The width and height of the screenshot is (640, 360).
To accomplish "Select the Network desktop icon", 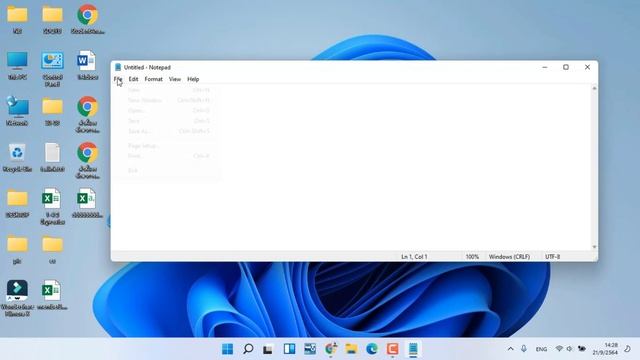I will (17, 111).
